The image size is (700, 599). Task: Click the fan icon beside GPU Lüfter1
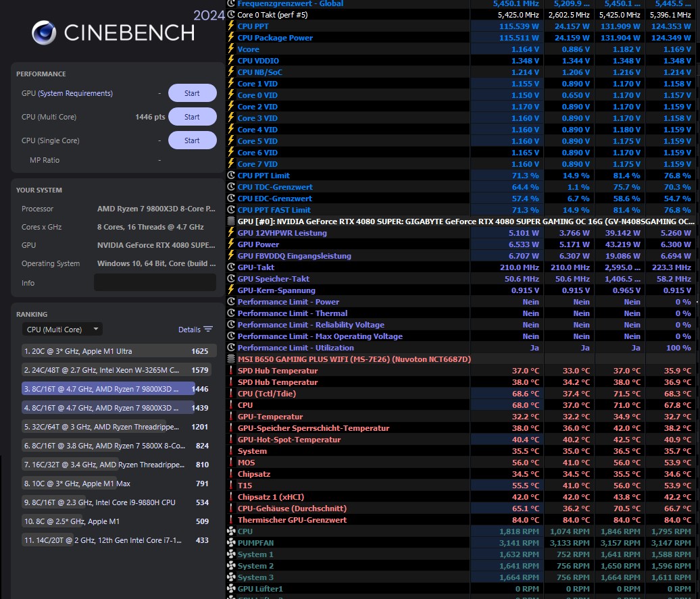(230, 588)
